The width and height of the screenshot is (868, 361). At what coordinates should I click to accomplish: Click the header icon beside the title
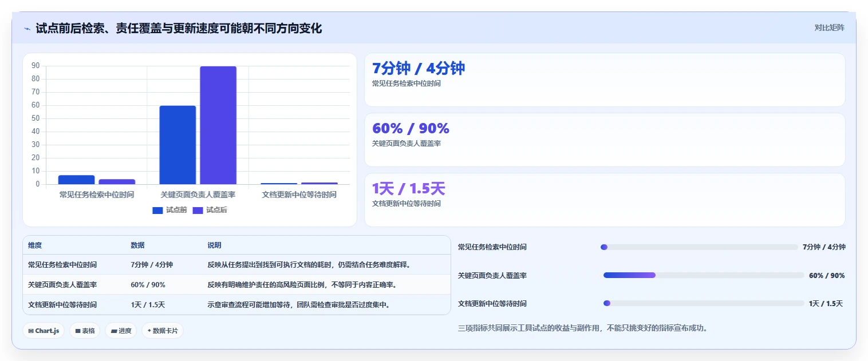point(27,29)
